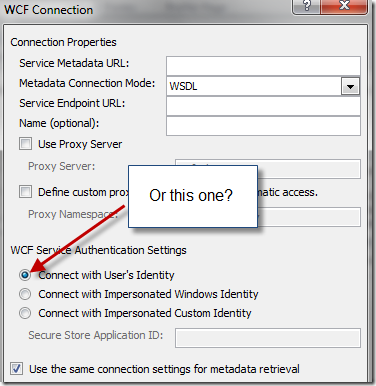Select Connect with User's Identity radio
This screenshot has width=376, height=386.
pos(25,275)
